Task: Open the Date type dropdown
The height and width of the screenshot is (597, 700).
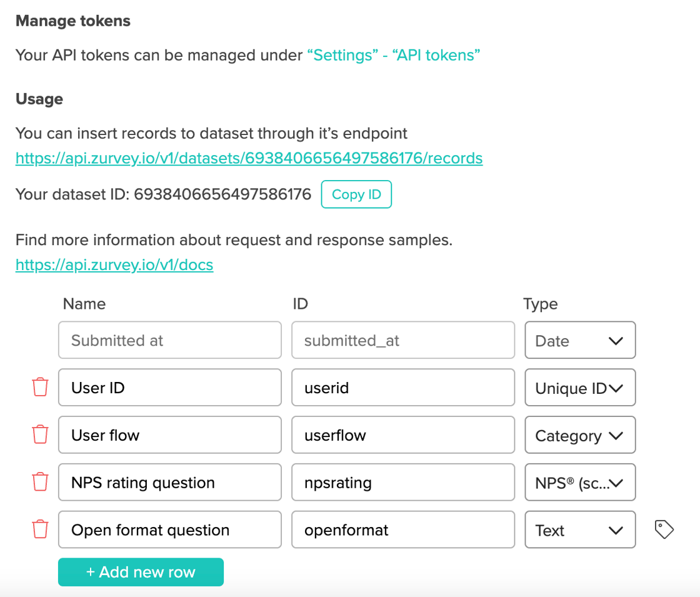Action: pos(580,340)
